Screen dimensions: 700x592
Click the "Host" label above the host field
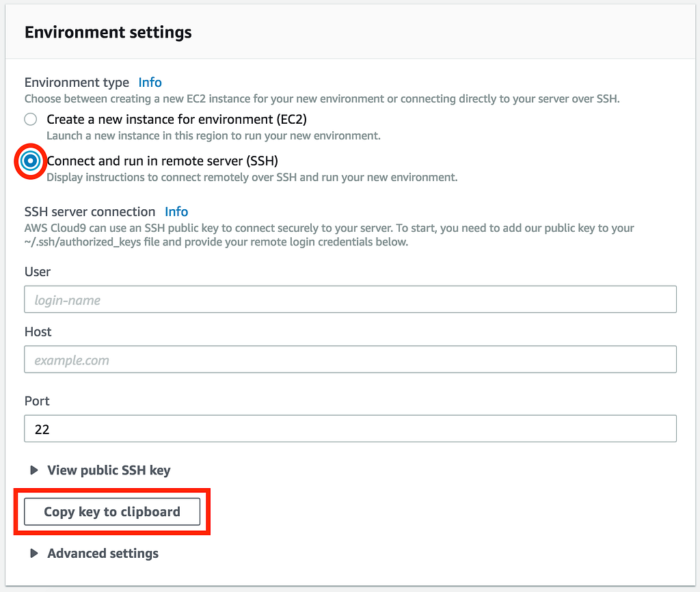click(x=38, y=332)
